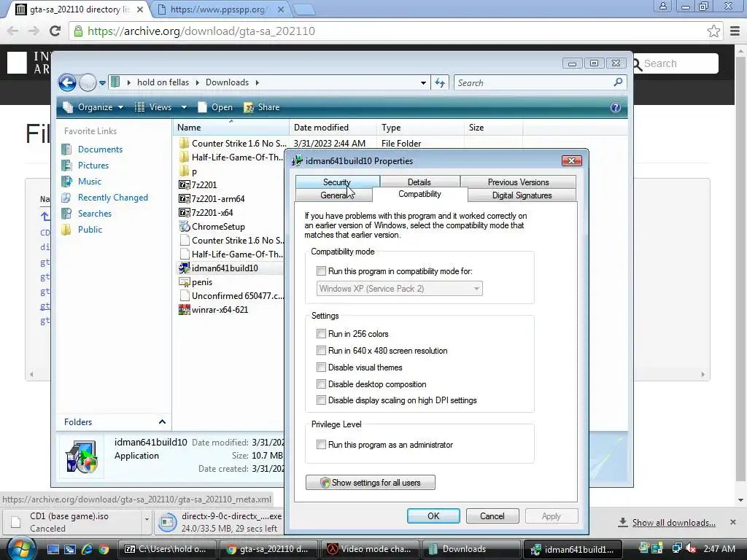This screenshot has width=747, height=560.
Task: Click the Share toolbar button
Action: 262,107
